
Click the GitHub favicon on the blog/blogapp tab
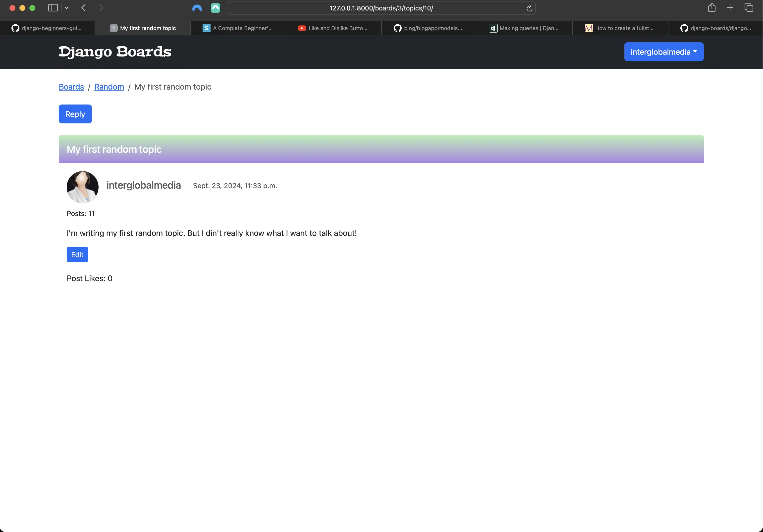pyautogui.click(x=397, y=28)
